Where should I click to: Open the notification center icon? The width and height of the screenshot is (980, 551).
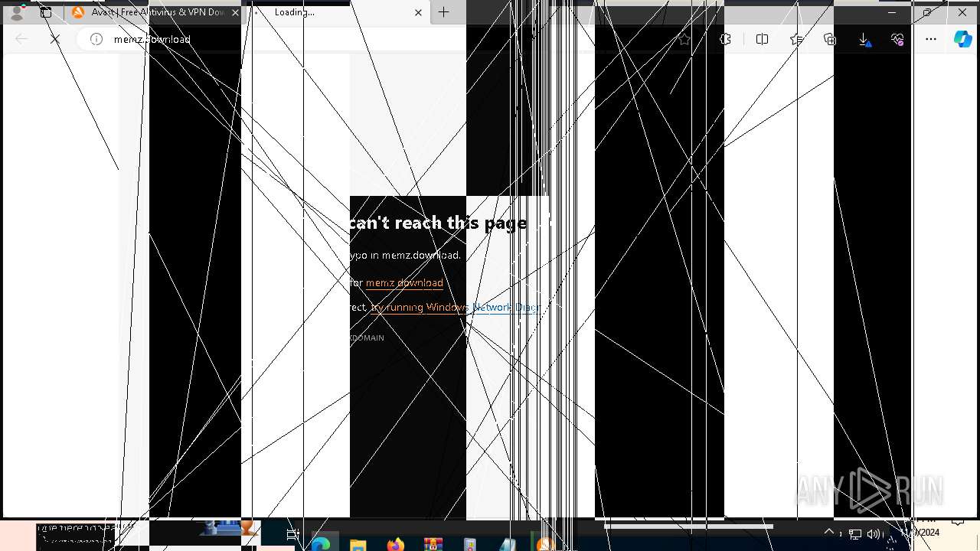[958, 524]
